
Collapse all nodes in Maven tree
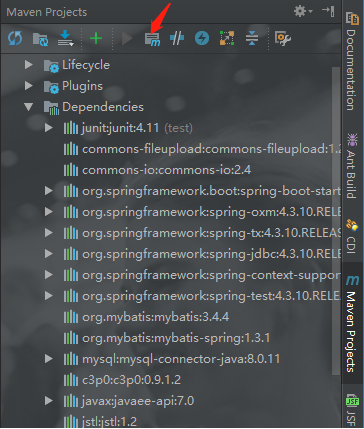coord(252,39)
